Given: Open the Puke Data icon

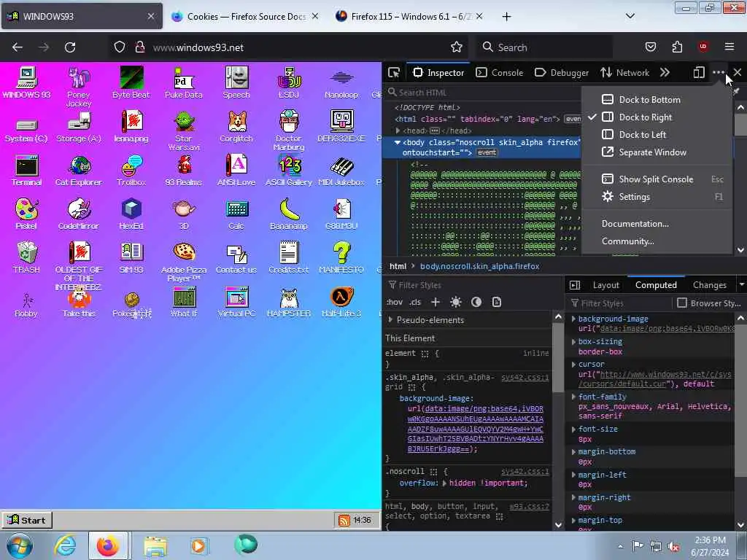Looking at the screenshot, I should 184,82.
